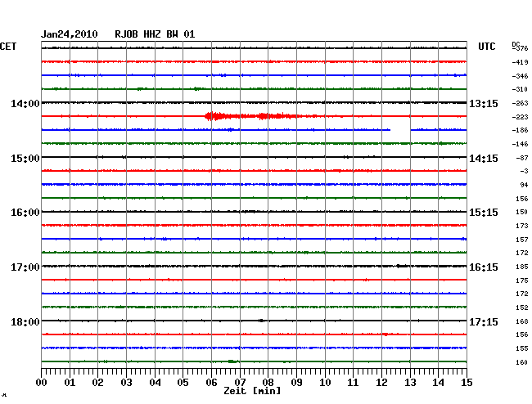Select the 16:00 CET time label

click(x=25, y=213)
